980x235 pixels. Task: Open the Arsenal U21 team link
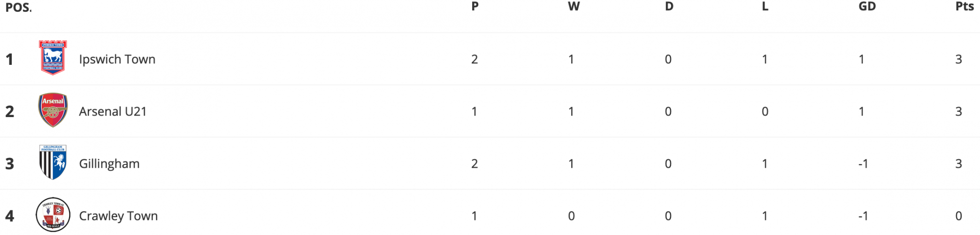(x=113, y=111)
